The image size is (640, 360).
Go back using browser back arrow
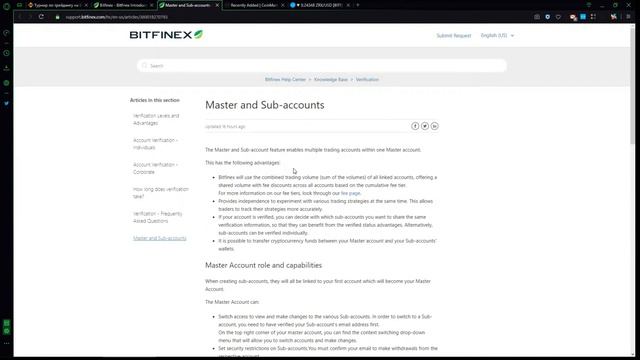(20, 17)
